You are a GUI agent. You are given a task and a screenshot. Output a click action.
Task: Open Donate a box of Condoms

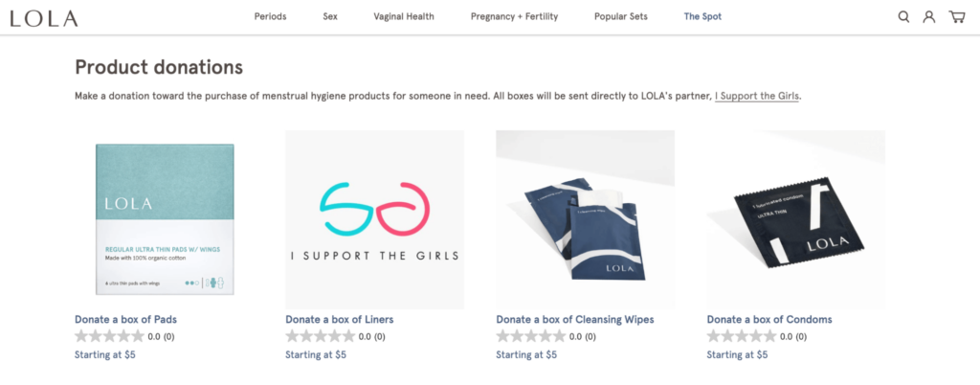(769, 319)
